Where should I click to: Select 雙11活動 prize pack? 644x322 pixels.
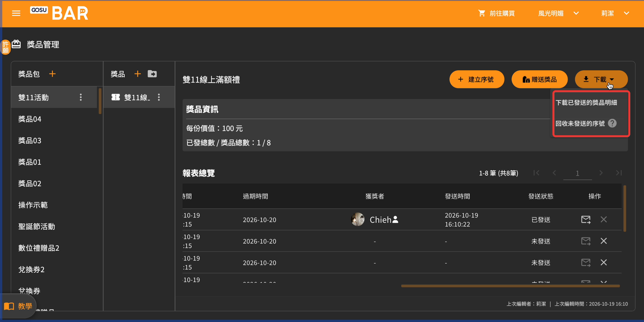(55, 97)
